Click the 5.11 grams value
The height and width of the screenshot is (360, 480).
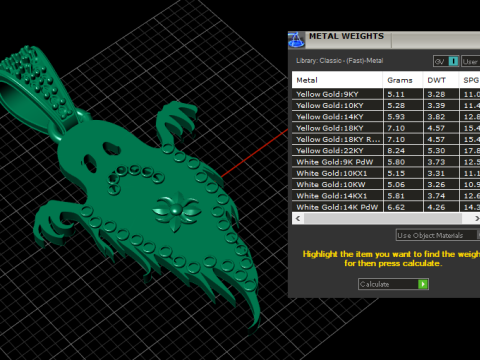(396, 94)
